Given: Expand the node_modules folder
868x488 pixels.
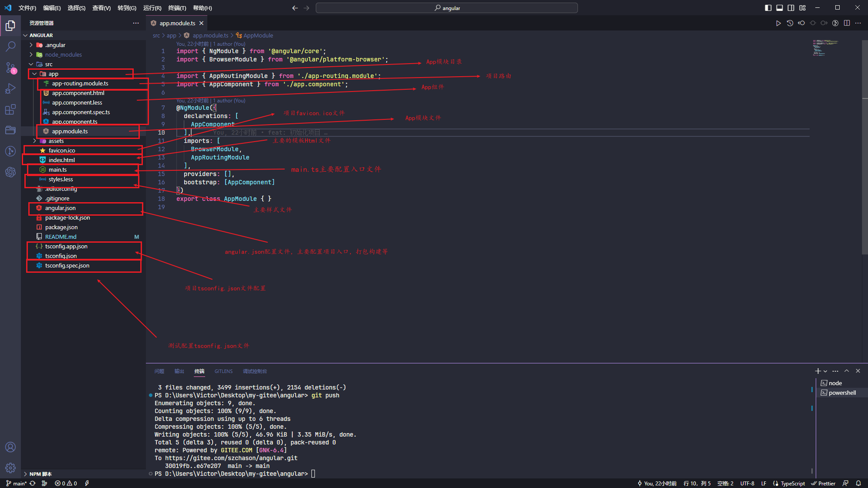Looking at the screenshot, I should coord(64,54).
